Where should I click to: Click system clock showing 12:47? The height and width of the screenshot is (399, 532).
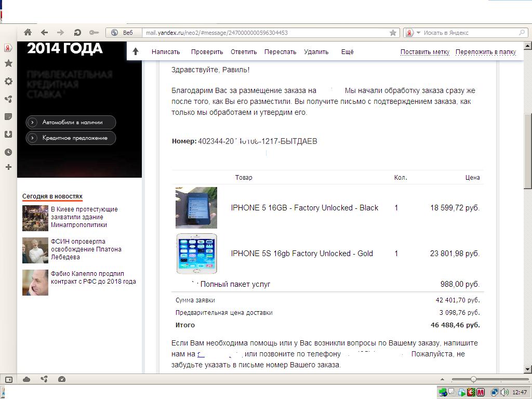pos(519,393)
